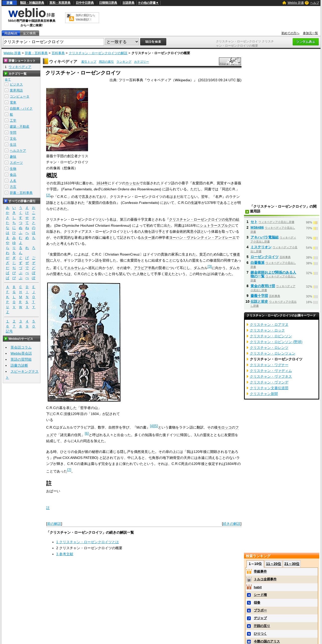Click the 記号 index link

pyautogui.click(x=9, y=331)
